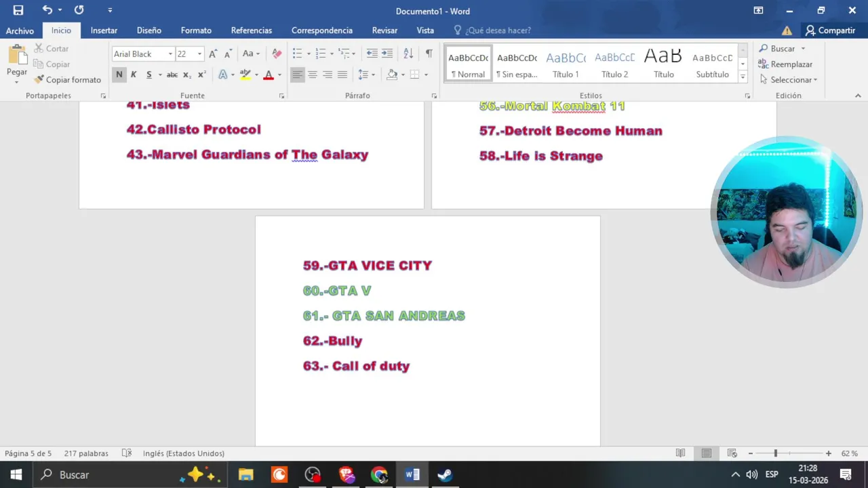Switch to Web Layout view
Viewport: 868px width, 488px height.
732,453
